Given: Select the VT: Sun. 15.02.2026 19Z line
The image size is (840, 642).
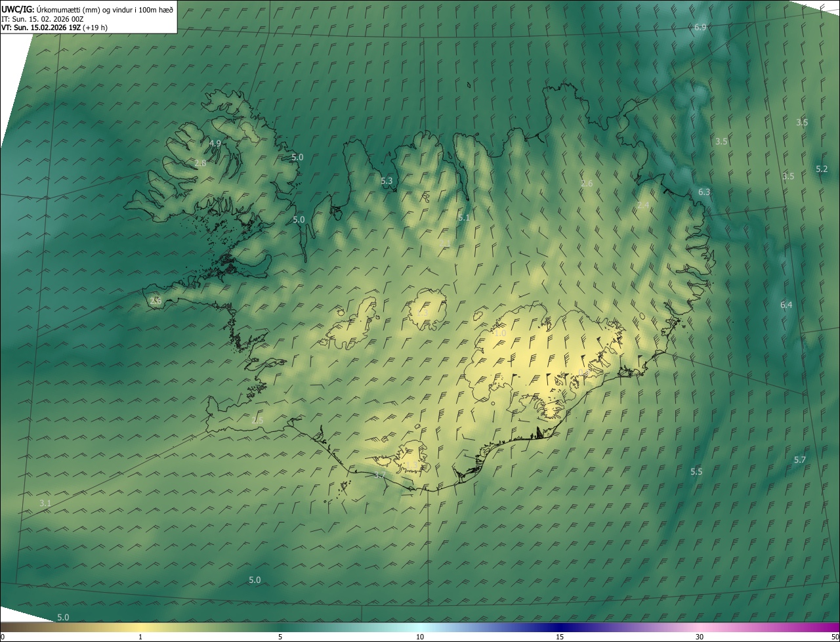Looking at the screenshot, I should (x=54, y=28).
